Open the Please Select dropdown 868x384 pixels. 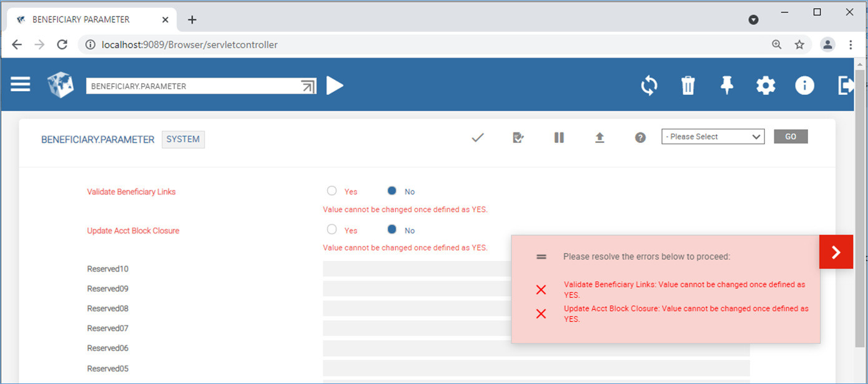(713, 137)
